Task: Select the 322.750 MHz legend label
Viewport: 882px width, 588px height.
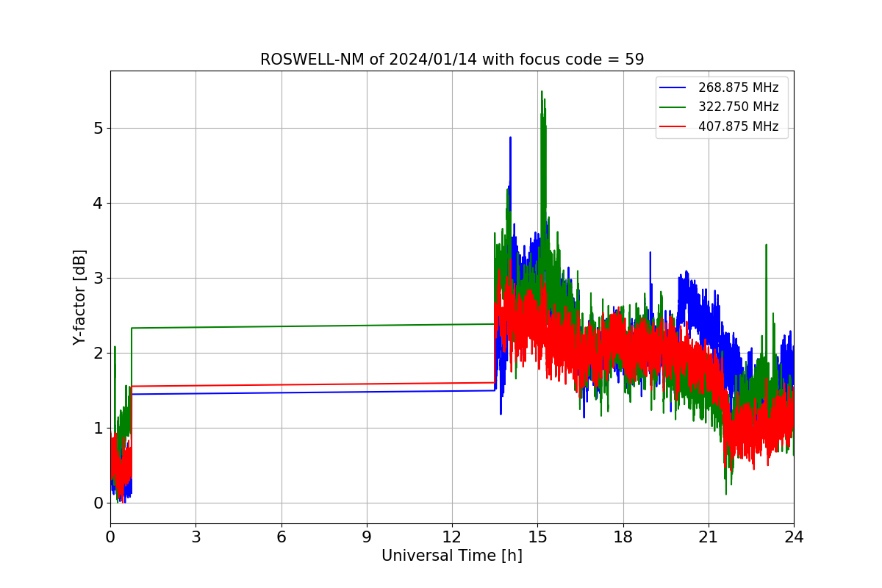Action: (738, 107)
